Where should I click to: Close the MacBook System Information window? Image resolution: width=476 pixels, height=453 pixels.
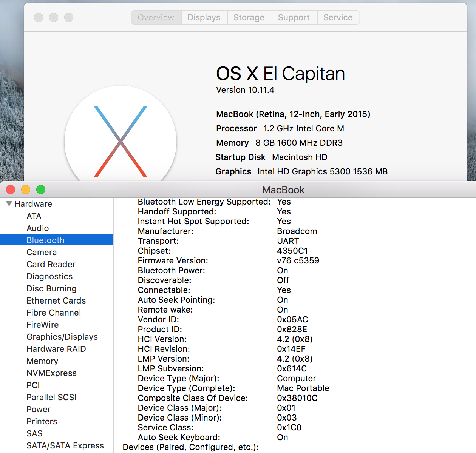click(11, 190)
